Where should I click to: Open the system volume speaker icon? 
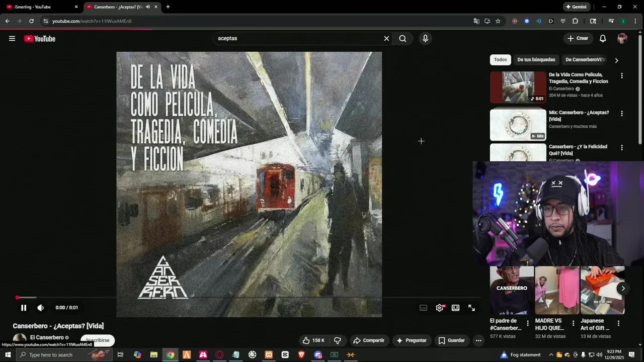[x=599, y=355]
